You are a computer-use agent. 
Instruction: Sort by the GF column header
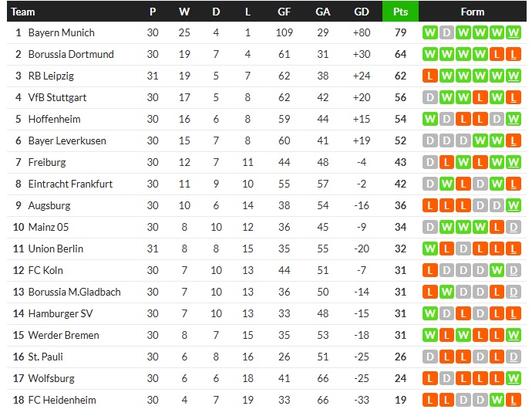284,12
